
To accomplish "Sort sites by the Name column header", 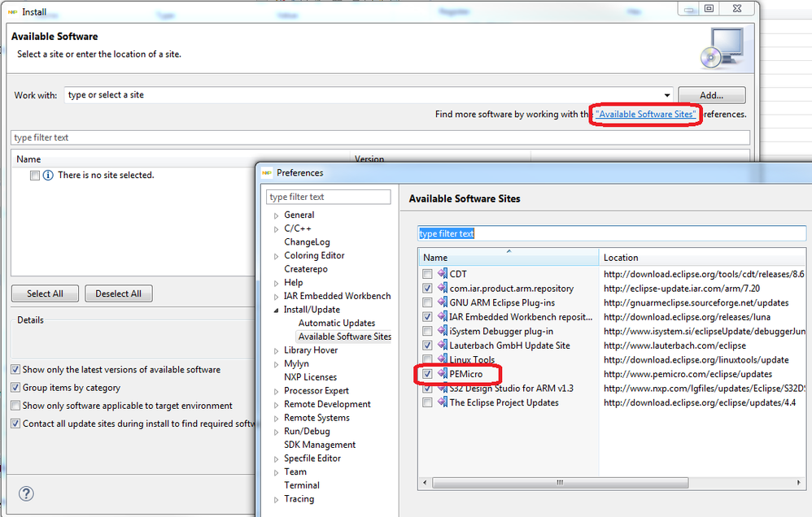I will click(x=509, y=257).
